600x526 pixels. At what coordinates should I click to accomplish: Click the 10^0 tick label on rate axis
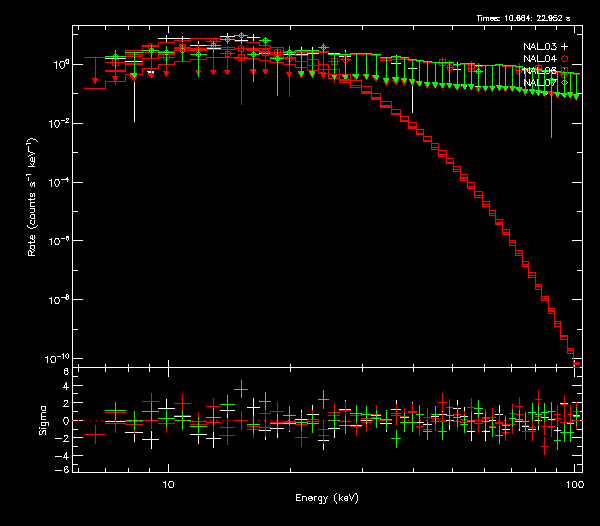62,64
